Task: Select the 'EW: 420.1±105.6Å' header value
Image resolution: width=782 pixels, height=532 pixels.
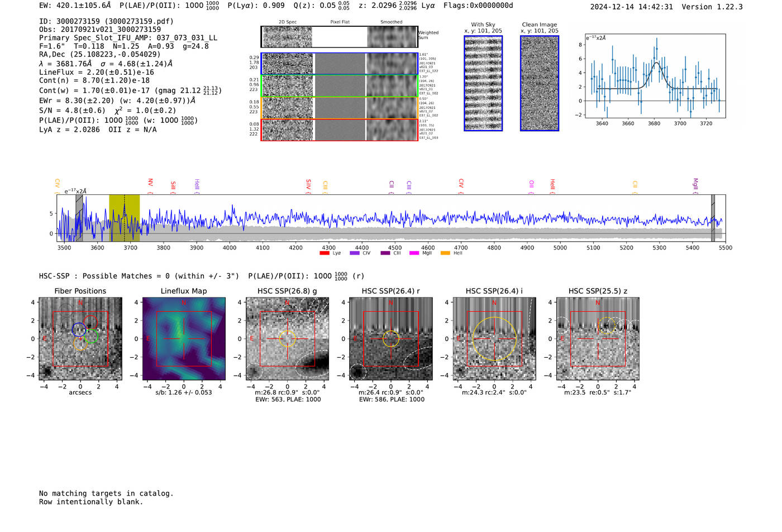Action: click(75, 6)
